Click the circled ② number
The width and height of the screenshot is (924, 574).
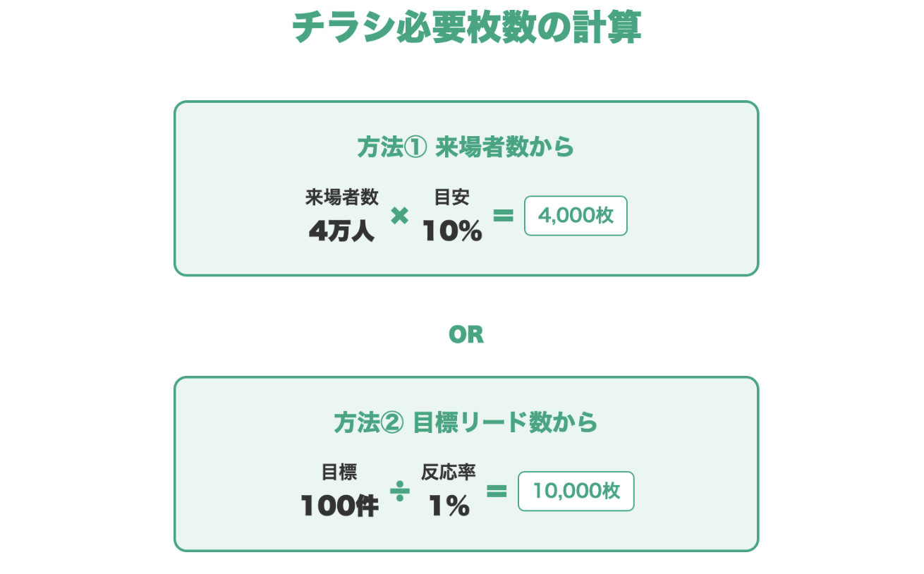pos(392,423)
